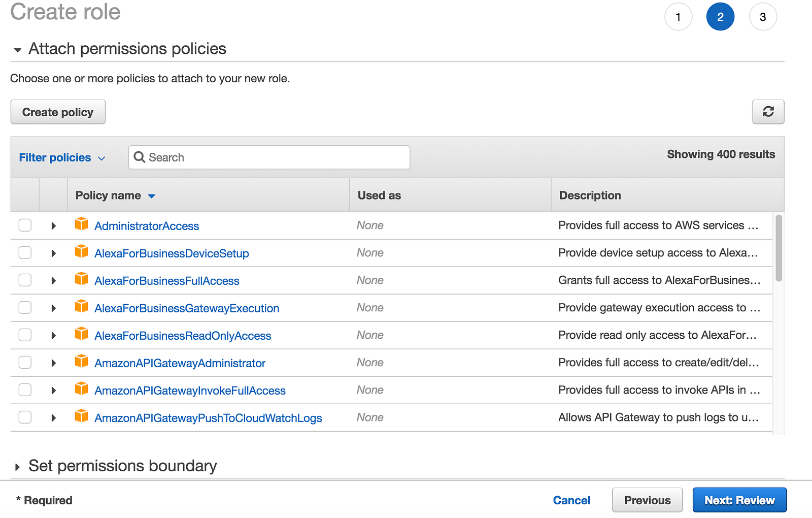812x518 pixels.
Task: Click the refresh policies icon button
Action: pos(768,112)
